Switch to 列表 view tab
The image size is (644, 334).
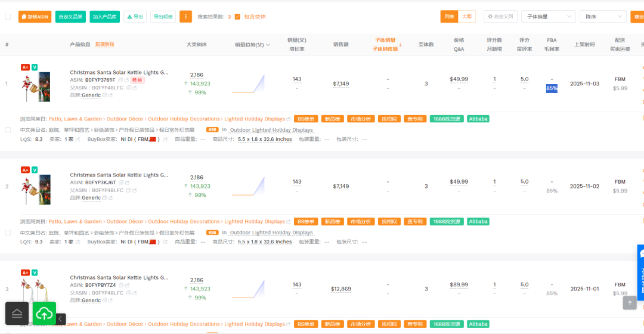pyautogui.click(x=449, y=17)
